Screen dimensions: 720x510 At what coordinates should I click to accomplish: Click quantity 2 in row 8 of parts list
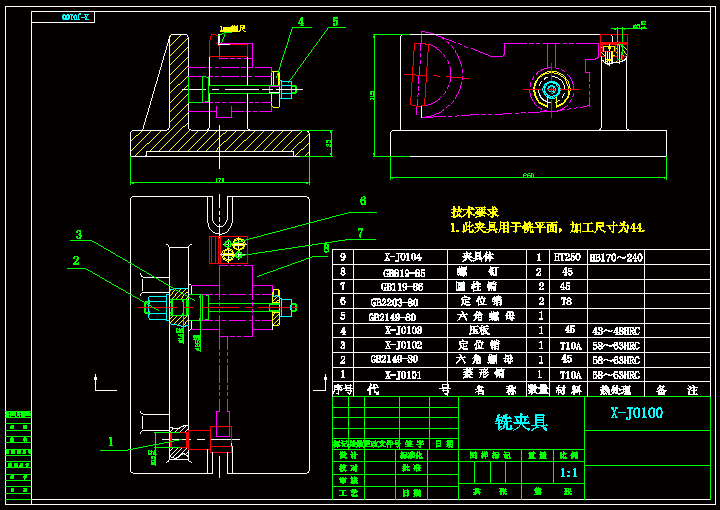[x=538, y=272]
